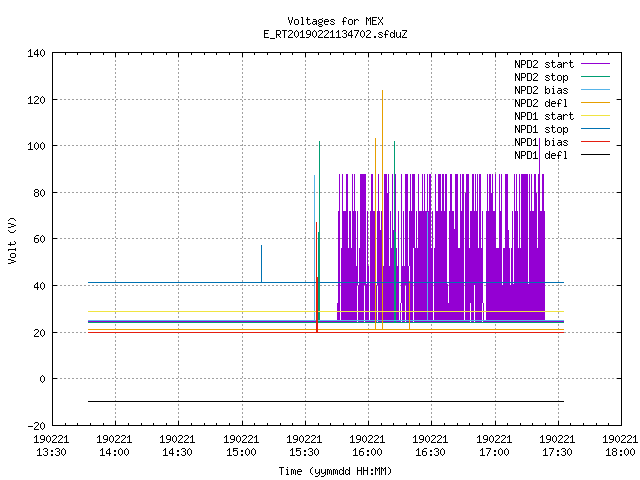Click the 'NPD1 defl' legend label
Viewport: 640px width, 480px height.
(541, 156)
